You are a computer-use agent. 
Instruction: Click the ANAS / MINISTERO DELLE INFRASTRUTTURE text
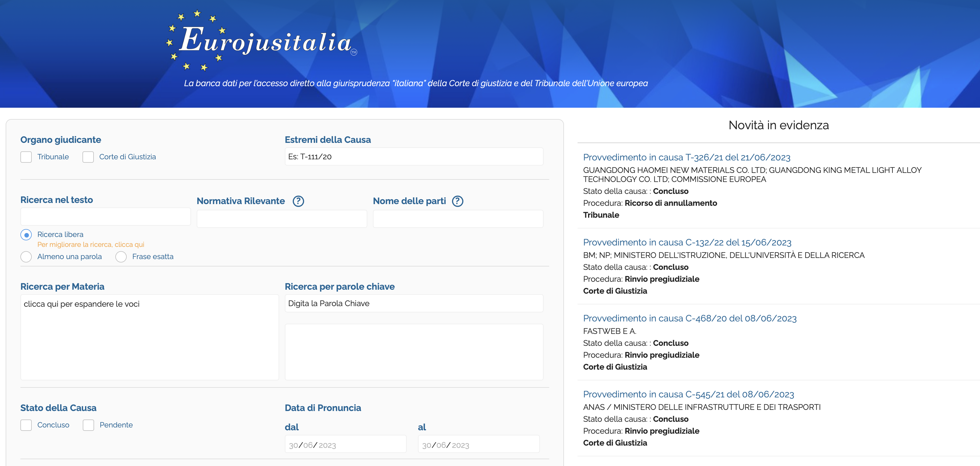coord(701,407)
